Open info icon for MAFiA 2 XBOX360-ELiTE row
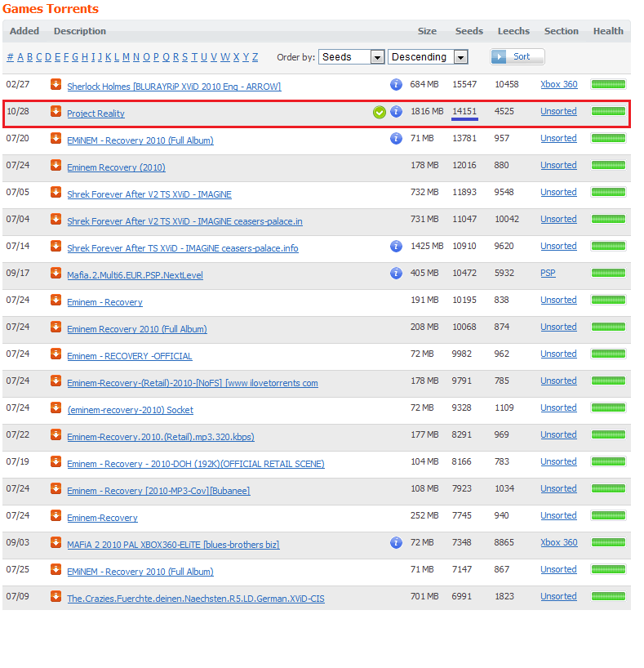 pos(397,542)
